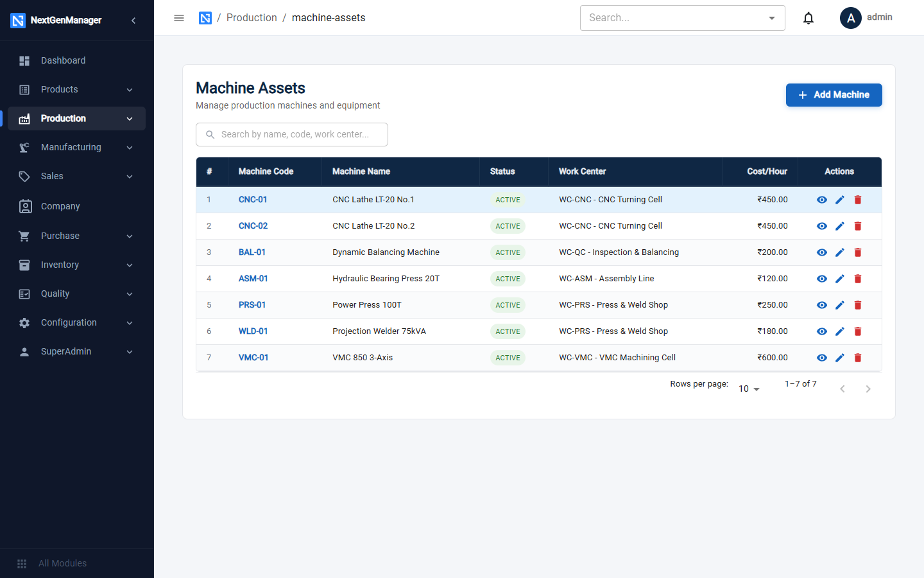
Task: Open the WLD-01 machine code link
Action: 253,331
